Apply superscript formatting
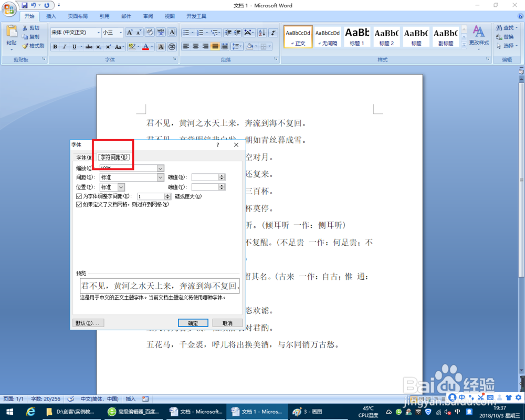525x420 pixels. [108, 47]
